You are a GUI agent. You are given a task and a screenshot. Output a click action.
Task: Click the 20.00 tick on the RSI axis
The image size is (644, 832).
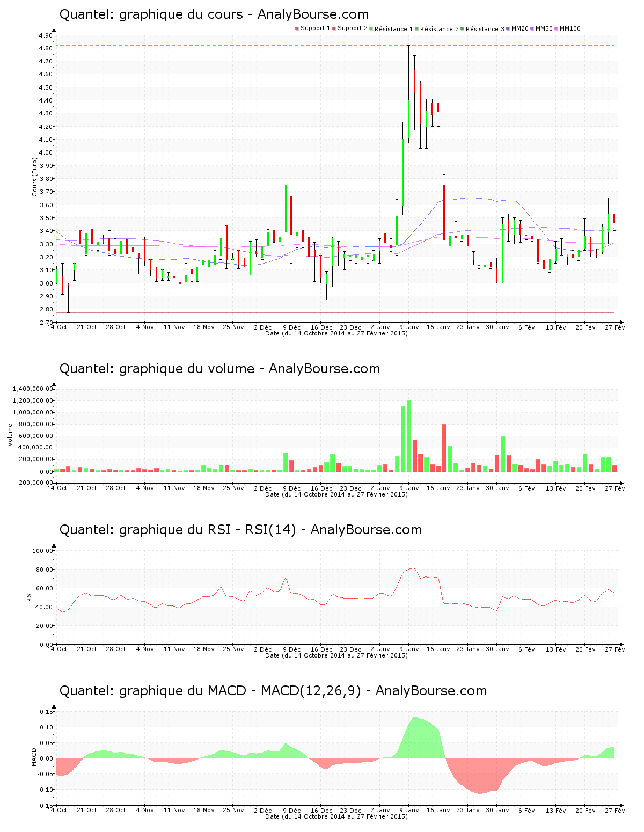pos(44,626)
